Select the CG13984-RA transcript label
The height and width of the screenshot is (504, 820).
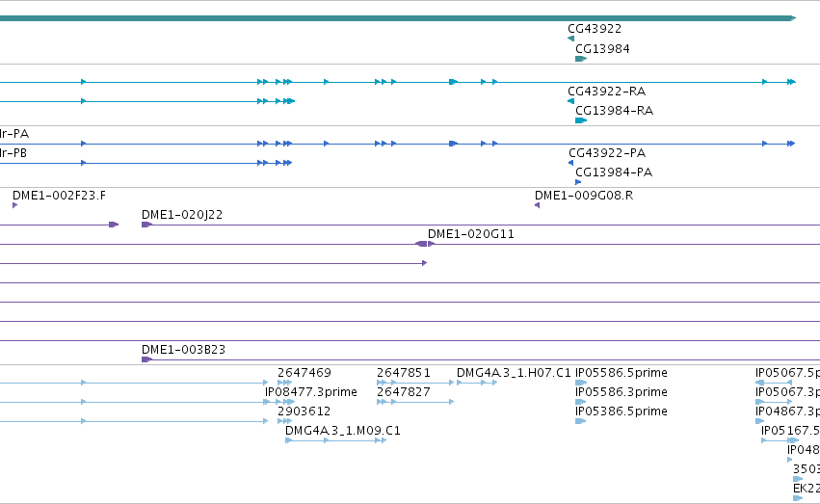click(x=614, y=111)
